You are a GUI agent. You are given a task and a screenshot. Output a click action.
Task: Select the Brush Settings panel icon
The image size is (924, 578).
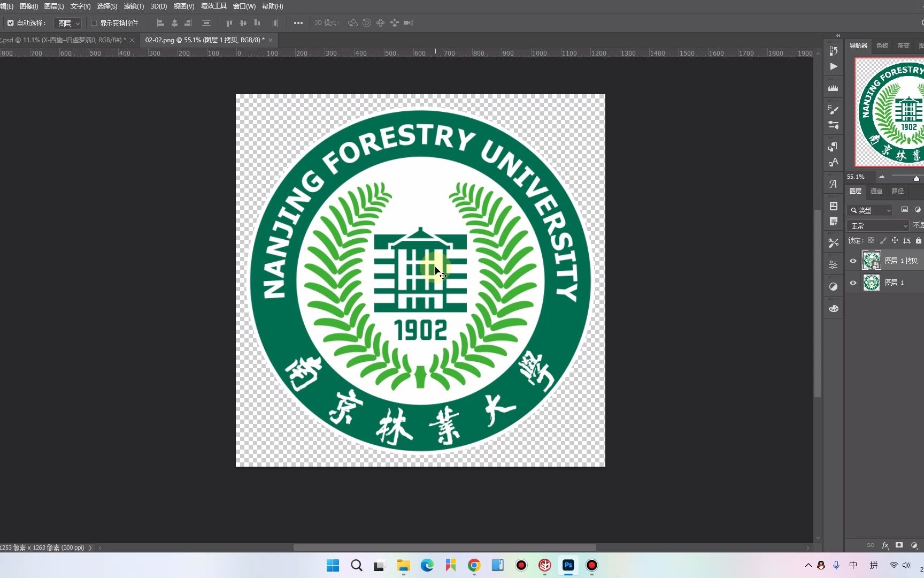coord(833,110)
